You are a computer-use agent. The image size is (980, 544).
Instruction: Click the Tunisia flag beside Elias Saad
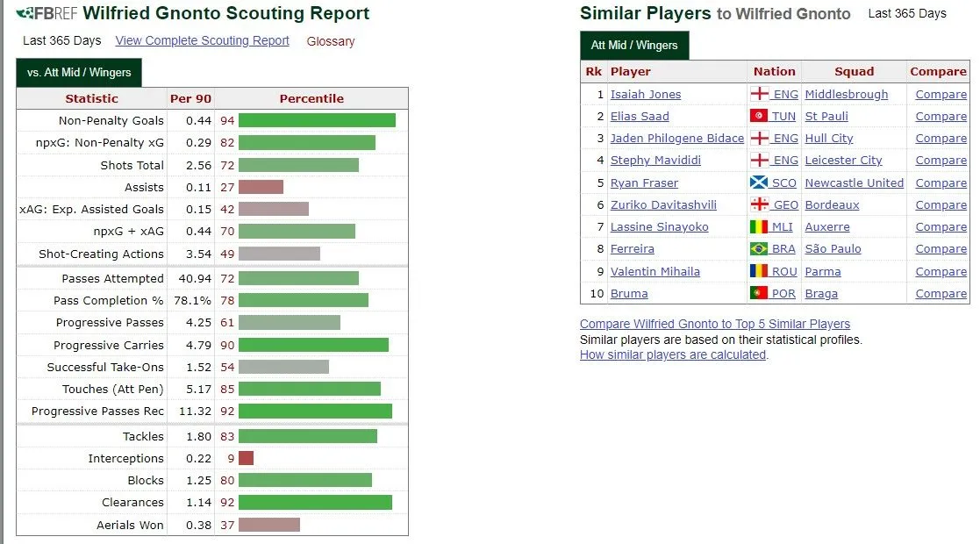tap(759, 116)
